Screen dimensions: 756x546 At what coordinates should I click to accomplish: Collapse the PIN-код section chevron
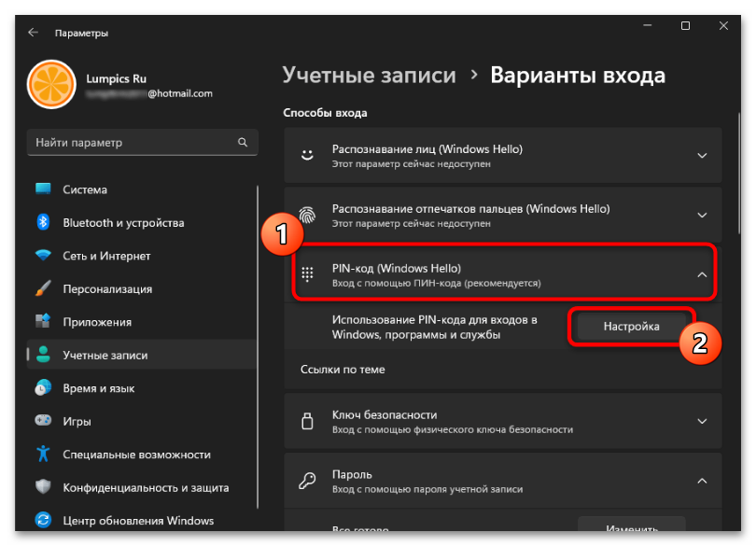pyautogui.click(x=702, y=274)
